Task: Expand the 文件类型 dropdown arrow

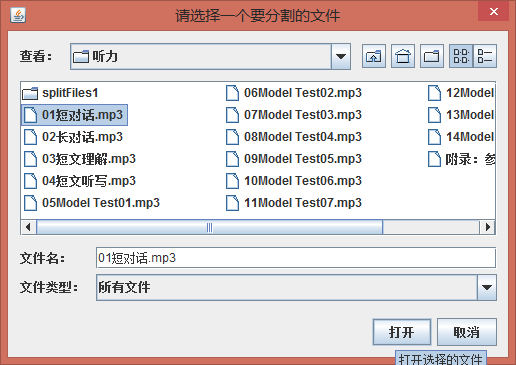Action: pyautogui.click(x=487, y=287)
